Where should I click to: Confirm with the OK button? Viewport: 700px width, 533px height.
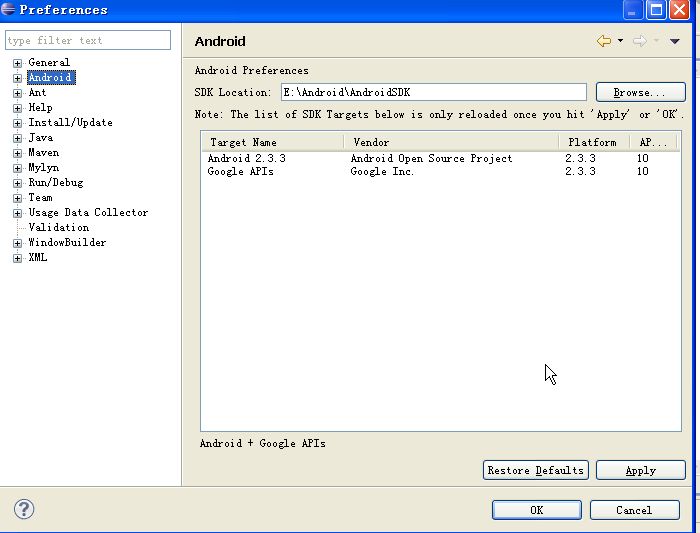tap(537, 510)
